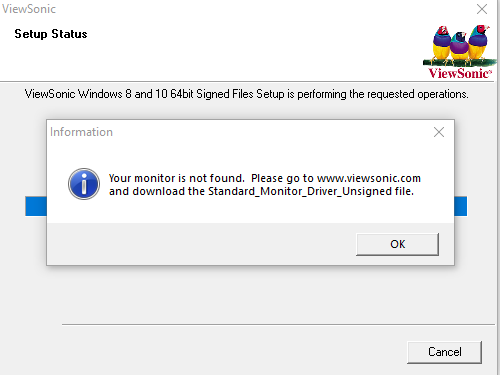Click the progress bar segment right of the dialog
The image size is (500, 375).
(461, 206)
